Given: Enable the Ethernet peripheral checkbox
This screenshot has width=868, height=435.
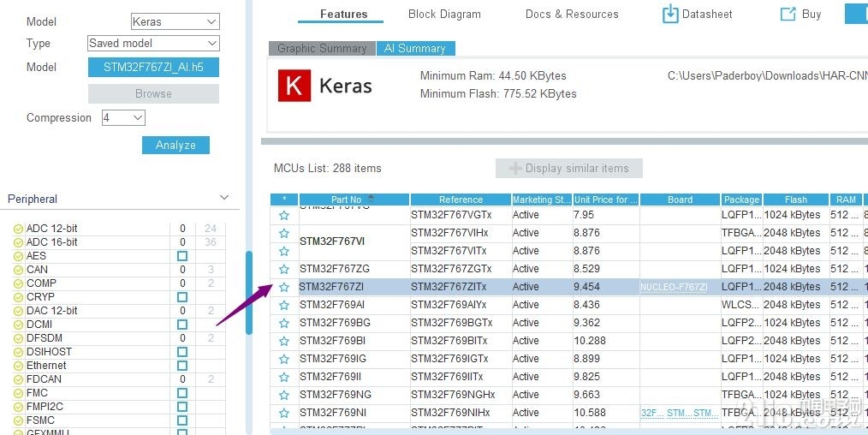Looking at the screenshot, I should [182, 366].
